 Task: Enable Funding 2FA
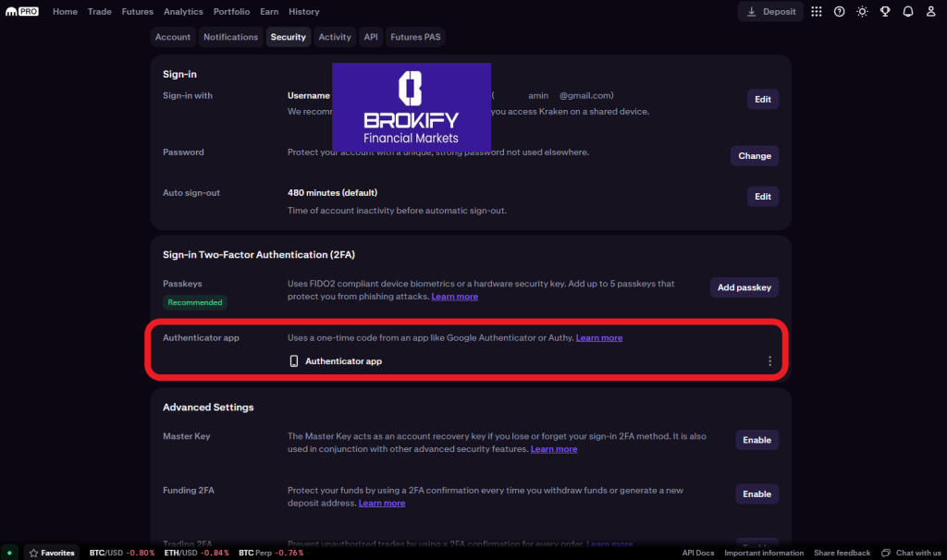point(756,494)
